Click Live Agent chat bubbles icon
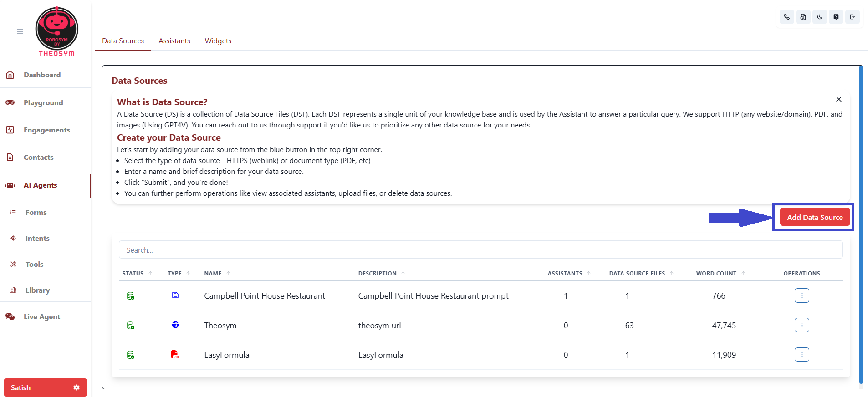Screen dimensions: 868x397 pyautogui.click(x=10, y=316)
